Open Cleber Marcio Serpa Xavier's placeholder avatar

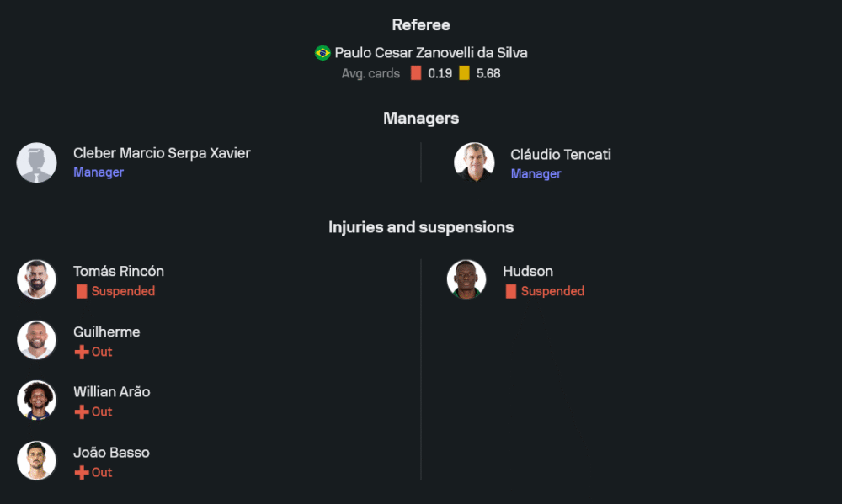coord(37,162)
